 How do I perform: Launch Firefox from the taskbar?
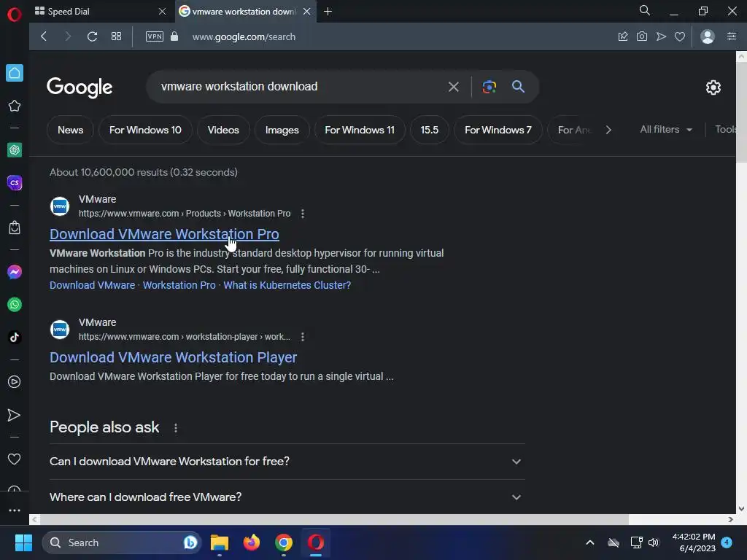[252, 542]
